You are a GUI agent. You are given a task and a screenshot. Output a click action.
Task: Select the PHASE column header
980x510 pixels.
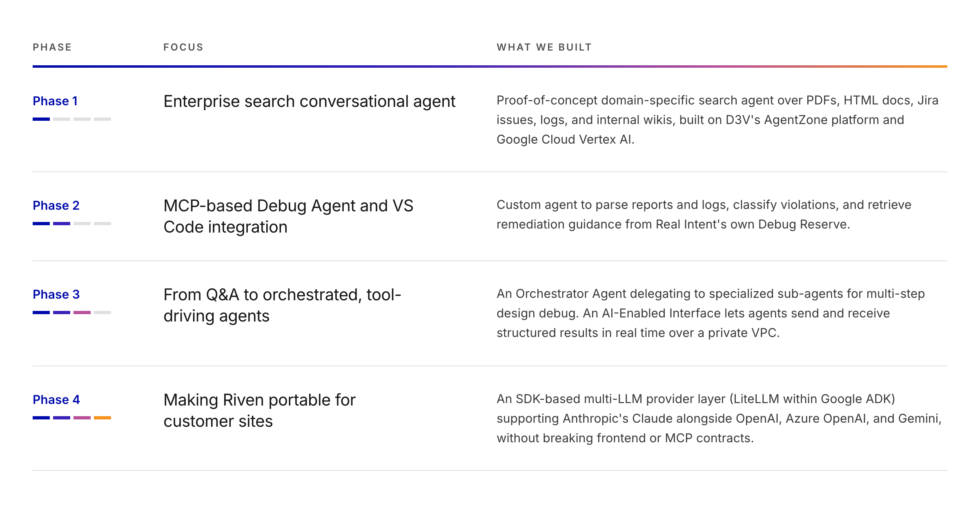52,47
